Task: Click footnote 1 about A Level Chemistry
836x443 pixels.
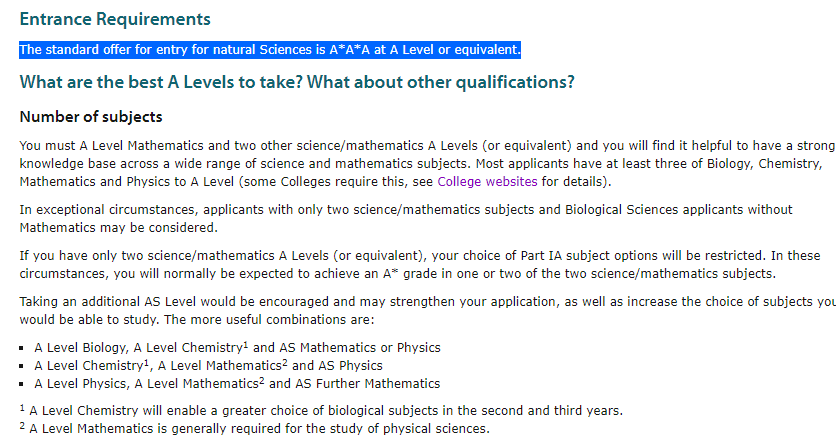Action: [321, 410]
